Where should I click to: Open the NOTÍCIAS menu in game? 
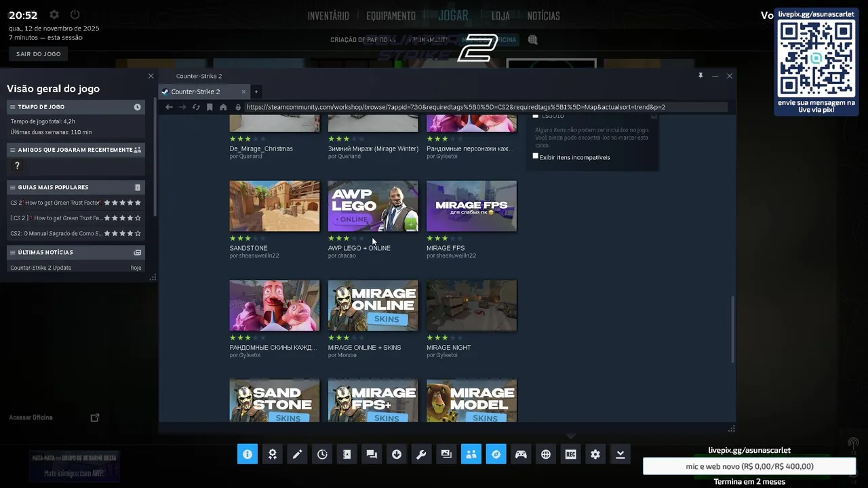click(544, 16)
